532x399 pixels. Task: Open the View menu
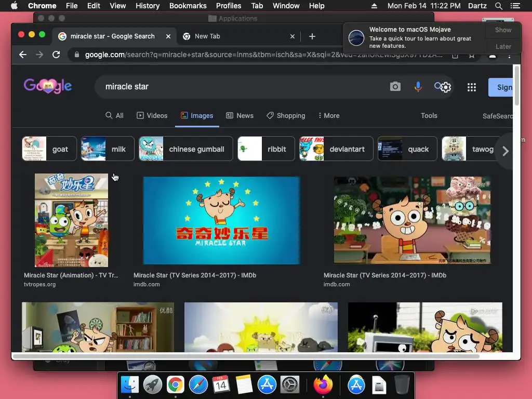(x=118, y=6)
